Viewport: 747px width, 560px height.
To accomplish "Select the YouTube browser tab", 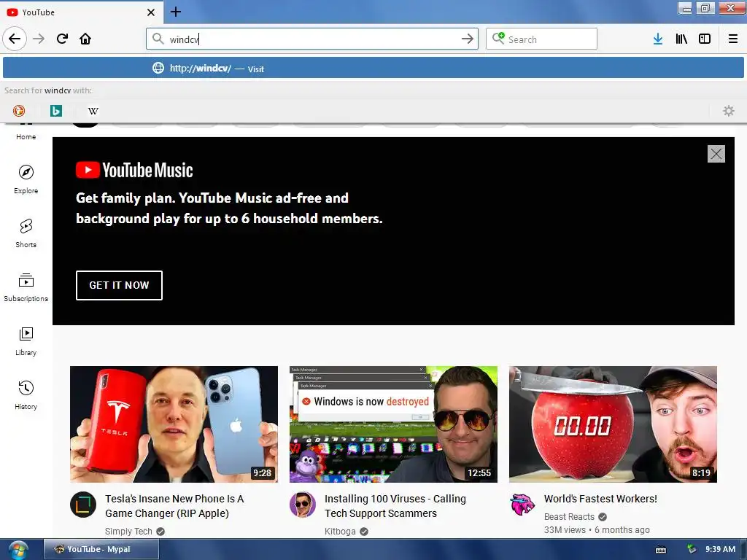I will [x=81, y=12].
